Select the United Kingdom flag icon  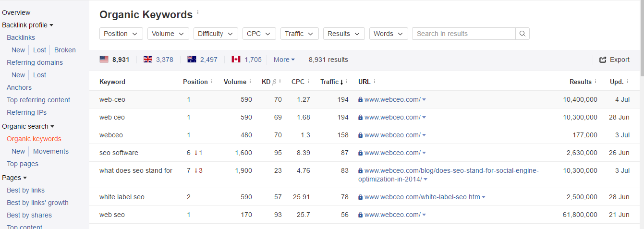(148, 60)
